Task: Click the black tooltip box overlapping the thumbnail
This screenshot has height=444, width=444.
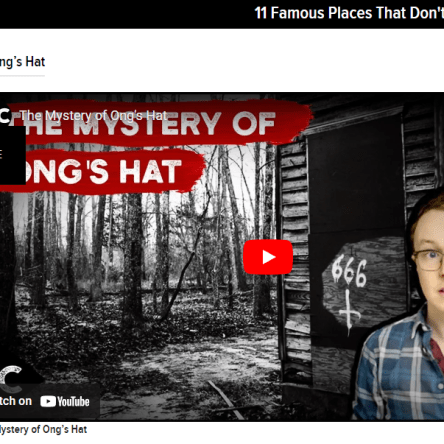Action: click(13, 155)
